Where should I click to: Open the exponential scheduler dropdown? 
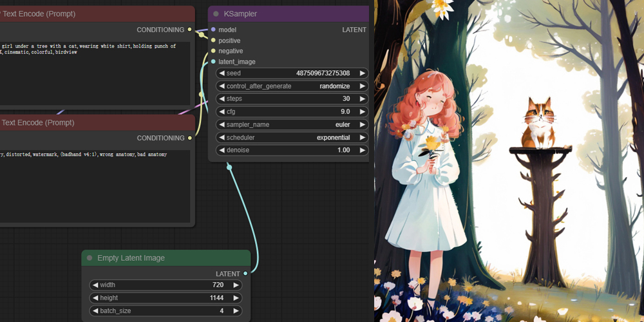pyautogui.click(x=333, y=138)
